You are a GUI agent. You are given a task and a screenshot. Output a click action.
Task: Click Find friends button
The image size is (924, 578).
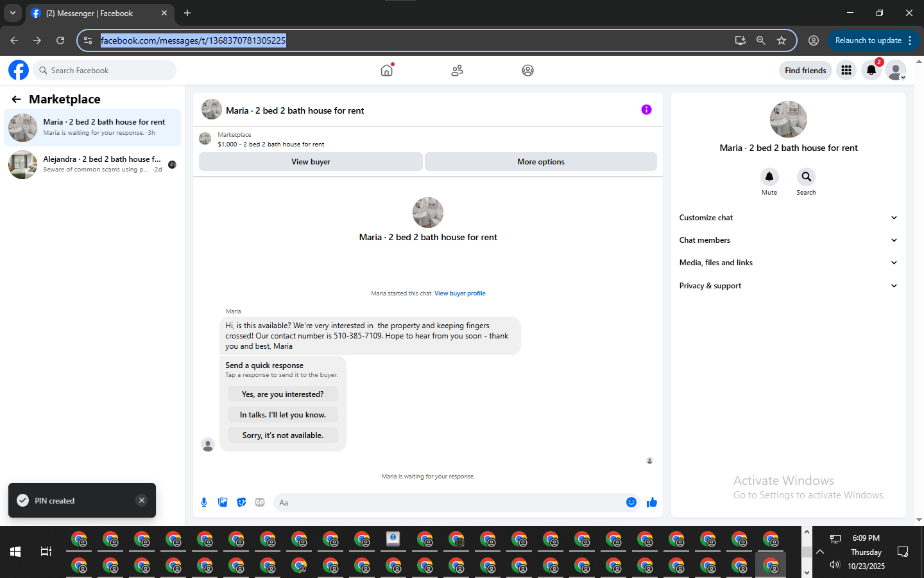pos(805,70)
